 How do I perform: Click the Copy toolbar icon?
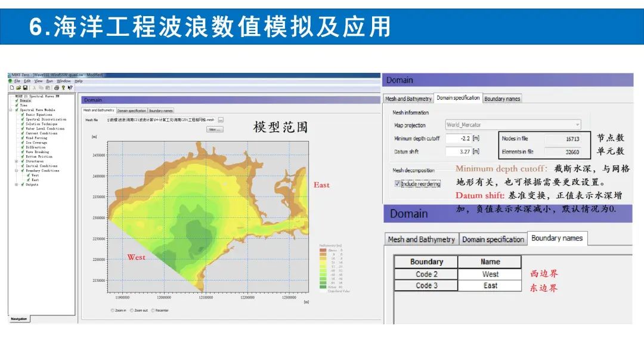click(x=40, y=87)
